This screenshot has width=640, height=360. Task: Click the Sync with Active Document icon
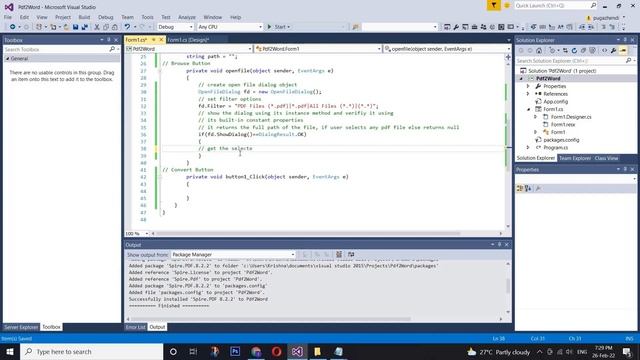click(565, 51)
